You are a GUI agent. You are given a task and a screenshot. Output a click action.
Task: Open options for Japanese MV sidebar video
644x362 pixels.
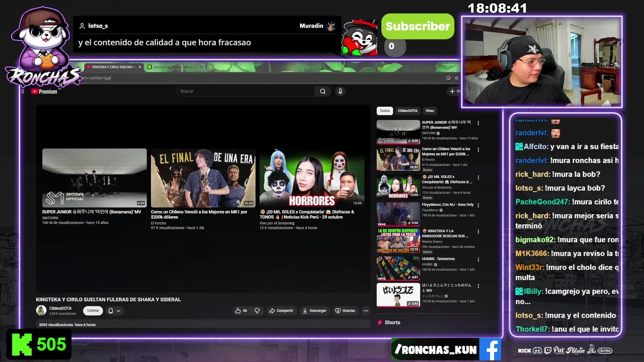pyautogui.click(x=478, y=286)
